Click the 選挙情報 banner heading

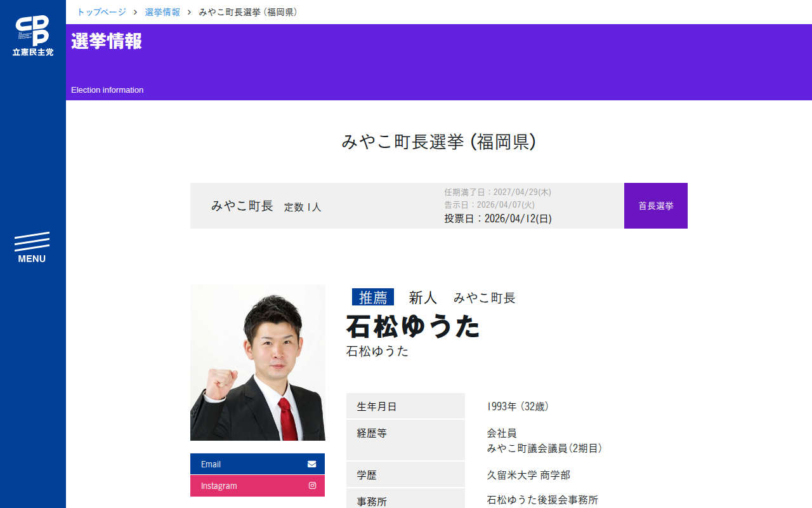click(x=107, y=41)
